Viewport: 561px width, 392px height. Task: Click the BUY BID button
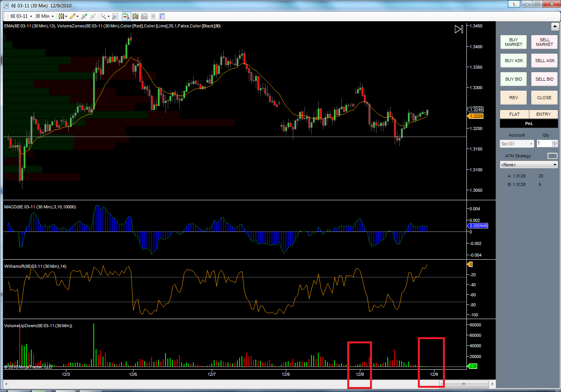point(514,79)
